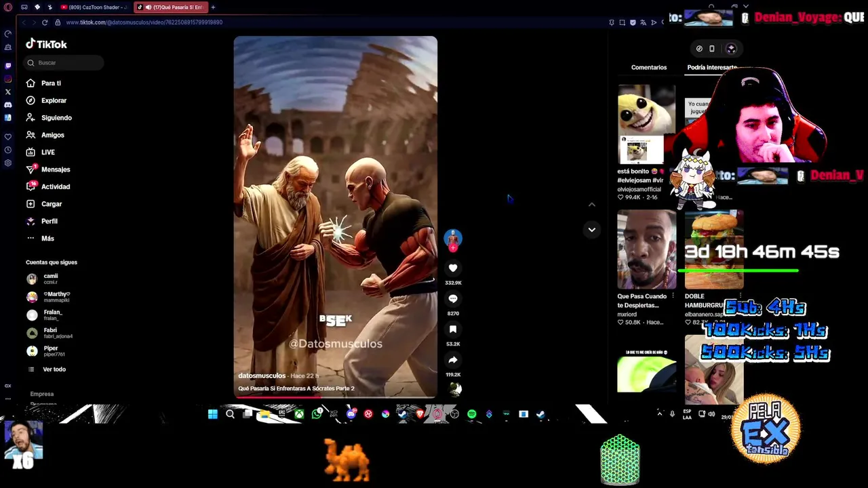Open Mensajes inbox
This screenshot has width=868, height=488.
click(x=48, y=169)
